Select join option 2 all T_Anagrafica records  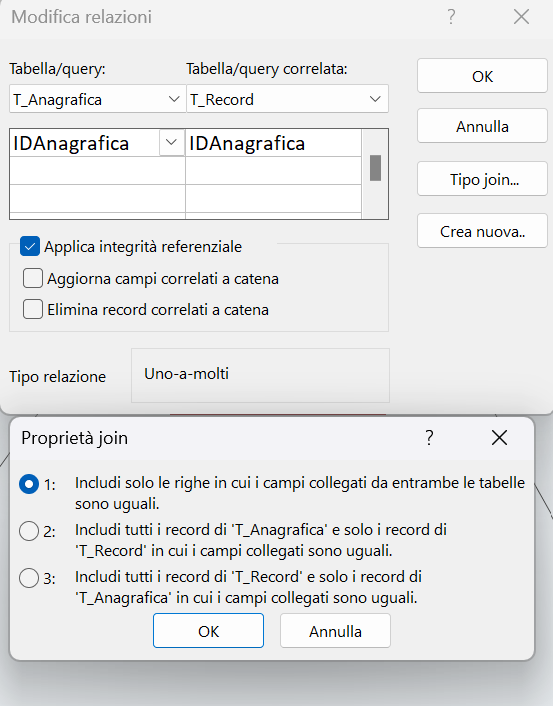[29, 531]
